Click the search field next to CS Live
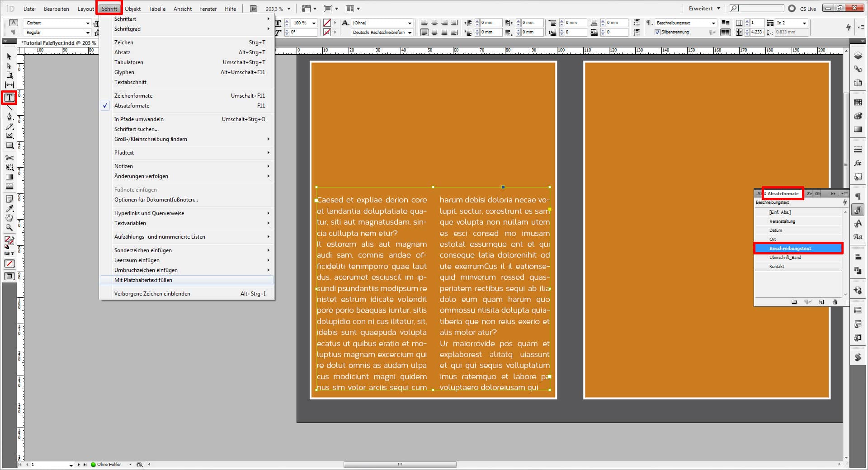 (761, 9)
